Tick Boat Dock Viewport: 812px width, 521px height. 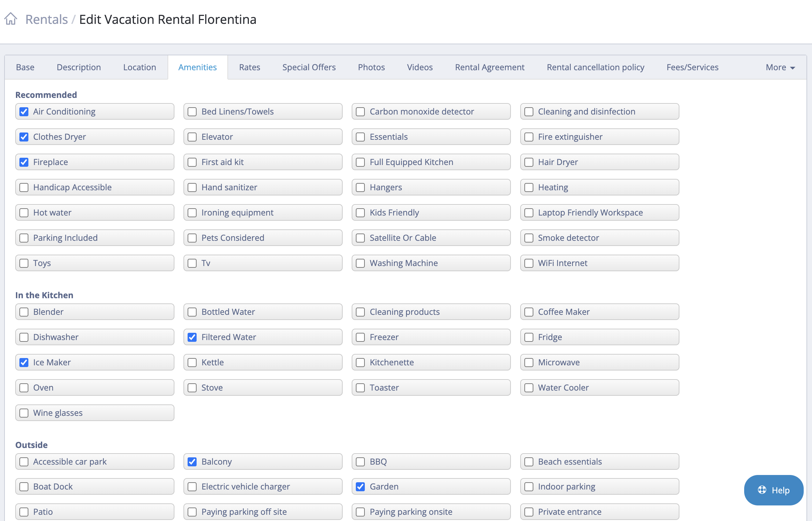[24, 487]
